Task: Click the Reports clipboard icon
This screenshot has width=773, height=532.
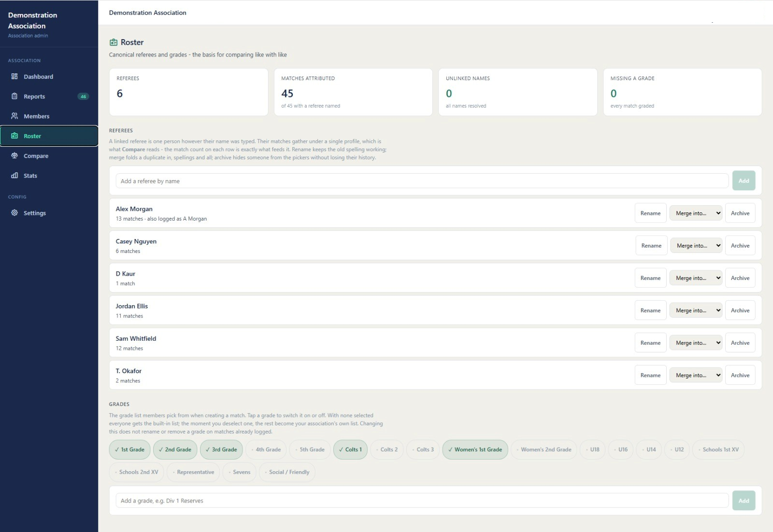Action: (14, 96)
